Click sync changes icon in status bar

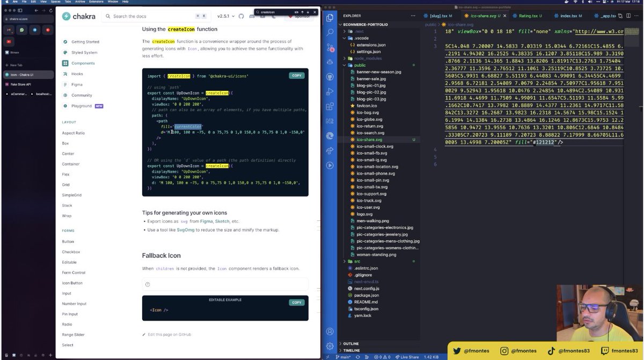[358, 357]
